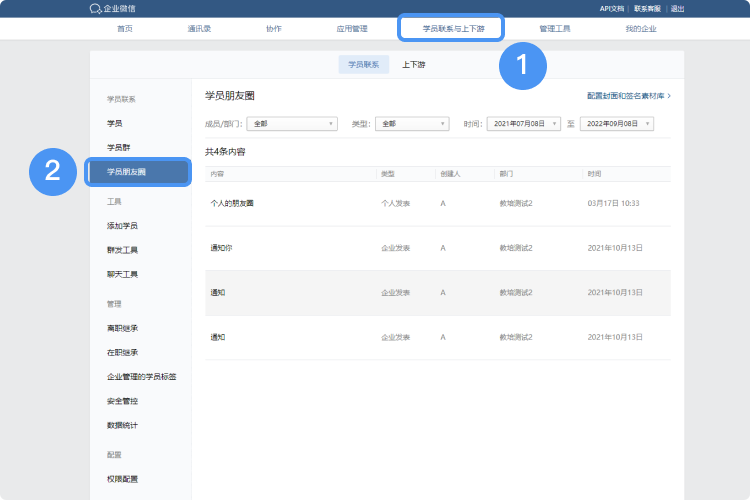Click the 类型 column header
The width and height of the screenshot is (750, 500).
pyautogui.click(x=388, y=174)
